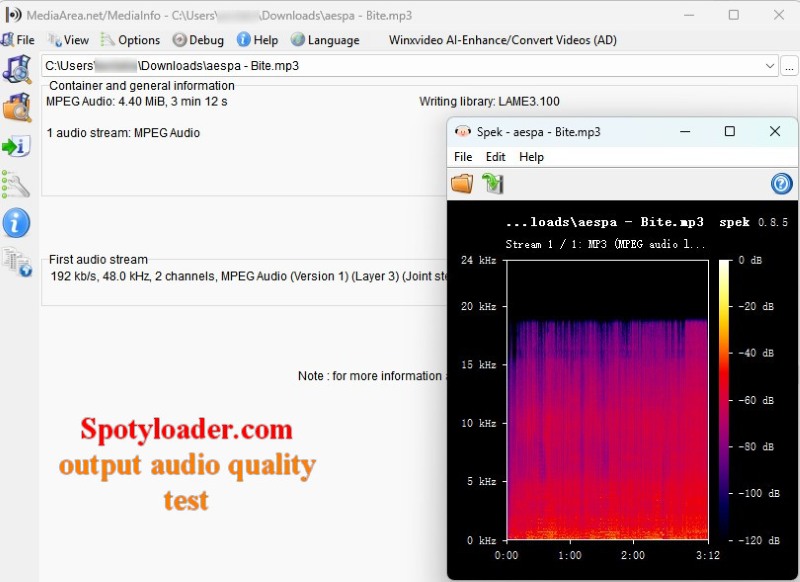Expand the file path dropdown arrow
800x582 pixels.
(x=770, y=66)
